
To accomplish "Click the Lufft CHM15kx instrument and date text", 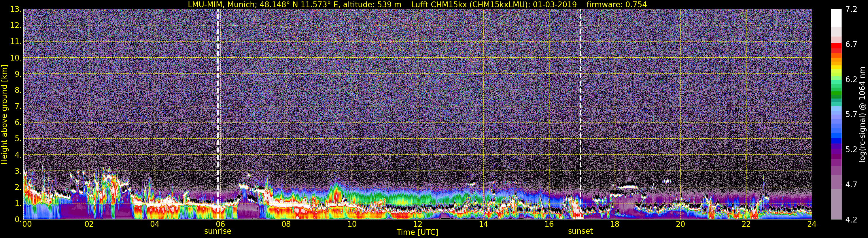I will 494,4.
